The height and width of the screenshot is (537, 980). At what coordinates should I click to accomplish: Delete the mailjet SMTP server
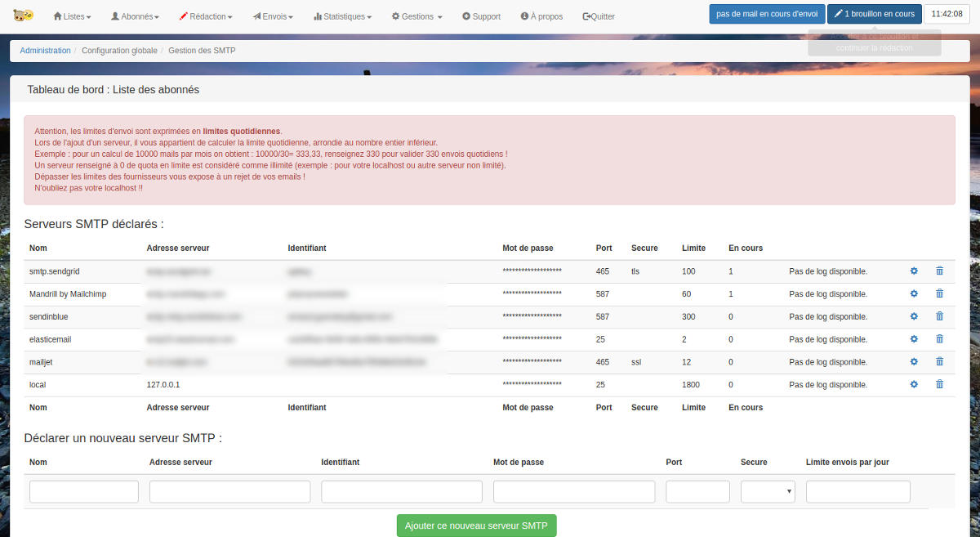939,361
